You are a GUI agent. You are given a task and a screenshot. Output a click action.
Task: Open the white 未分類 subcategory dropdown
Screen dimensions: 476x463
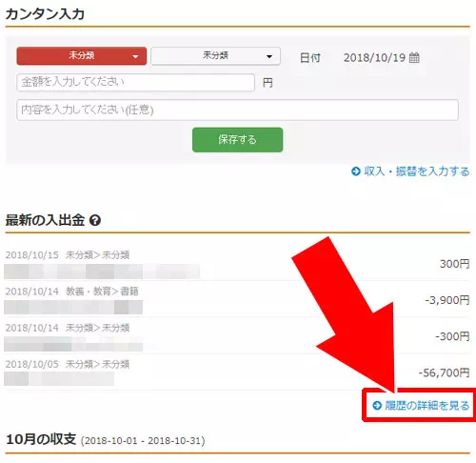[215, 56]
